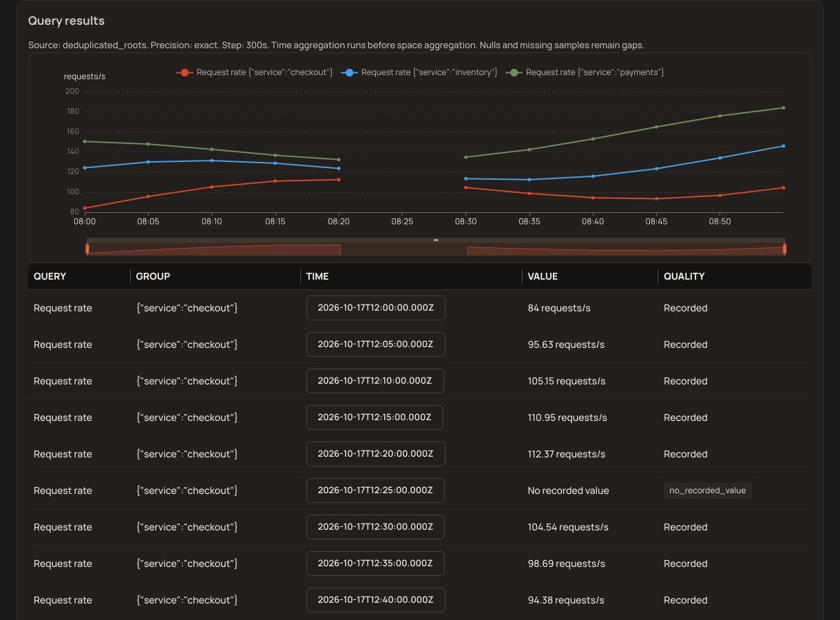
Task: Click the value 84 requests/s
Action: click(559, 308)
